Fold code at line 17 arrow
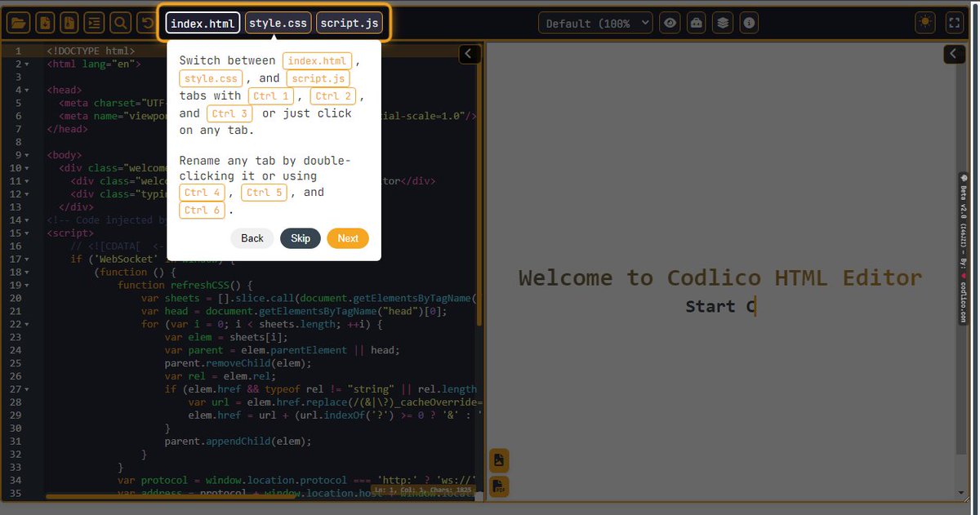 click(x=28, y=260)
